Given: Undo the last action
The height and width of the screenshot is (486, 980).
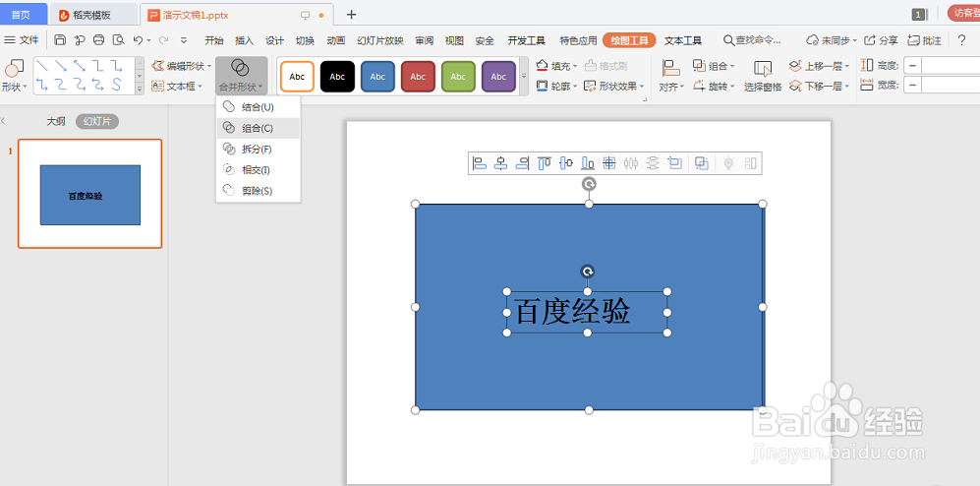Looking at the screenshot, I should (139, 40).
